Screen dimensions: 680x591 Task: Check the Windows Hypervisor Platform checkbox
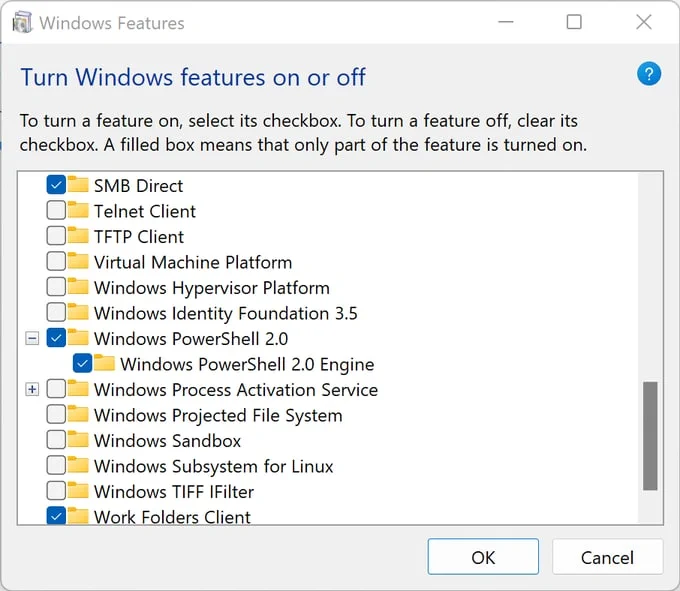[x=56, y=287]
